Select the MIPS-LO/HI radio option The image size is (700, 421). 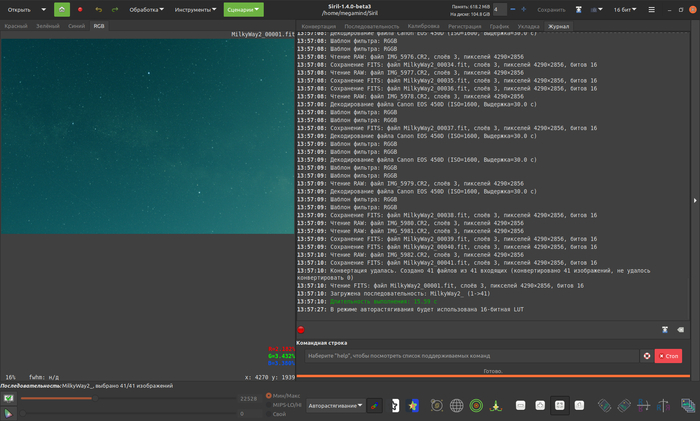pyautogui.click(x=269, y=404)
